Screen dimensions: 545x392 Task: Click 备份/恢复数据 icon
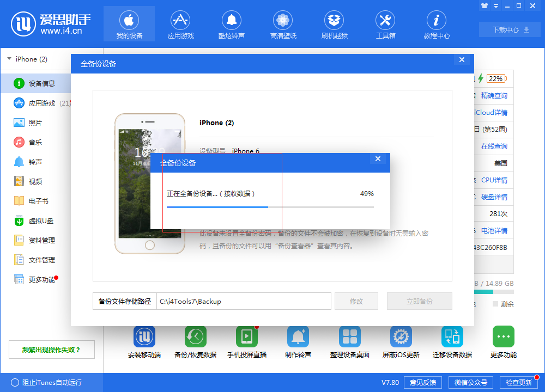(195, 336)
